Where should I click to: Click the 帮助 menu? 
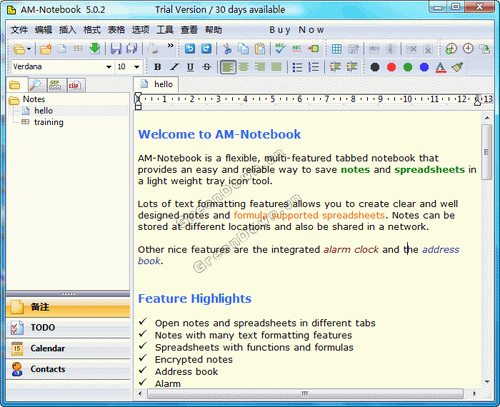coord(214,30)
